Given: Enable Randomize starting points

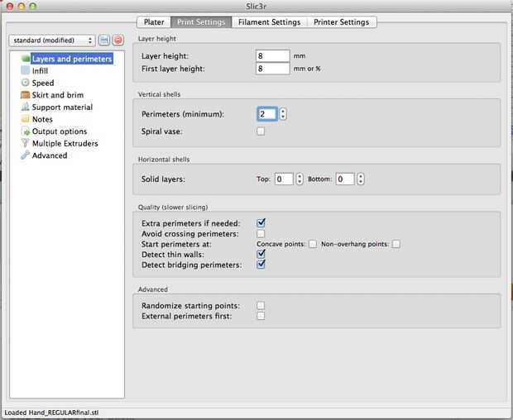Looking at the screenshot, I should (261, 306).
